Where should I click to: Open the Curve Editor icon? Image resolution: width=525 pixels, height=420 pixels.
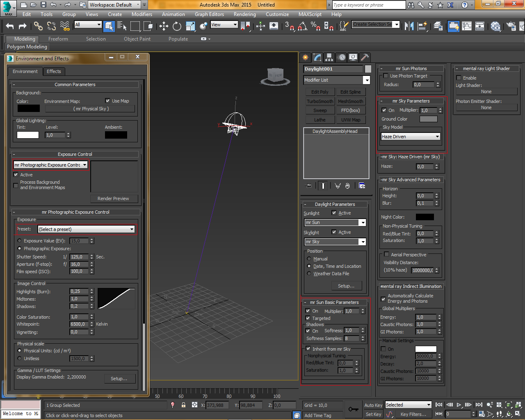coord(467,26)
